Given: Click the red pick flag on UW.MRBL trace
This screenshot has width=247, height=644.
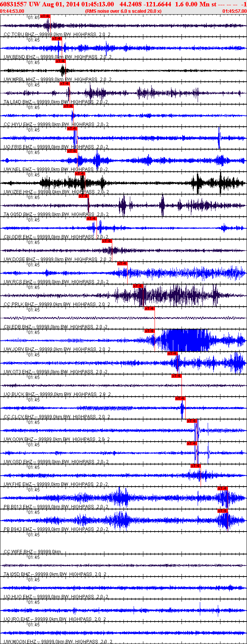Looking at the screenshot, I should (60, 61).
